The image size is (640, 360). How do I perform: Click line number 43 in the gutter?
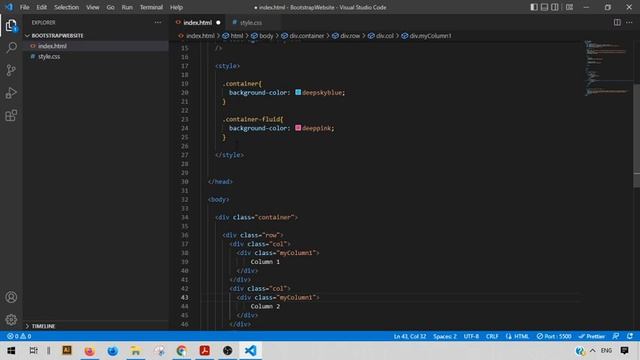point(185,297)
